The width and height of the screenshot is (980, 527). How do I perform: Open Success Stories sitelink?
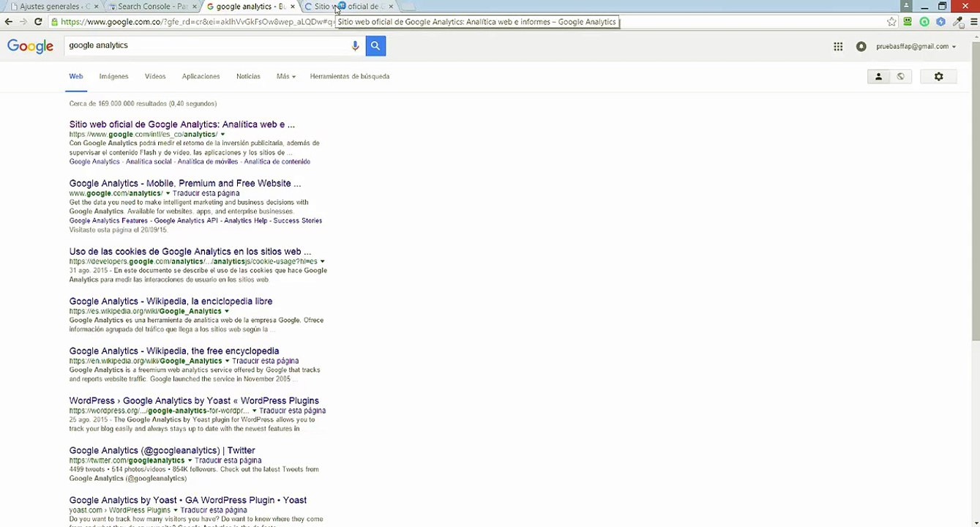point(298,220)
